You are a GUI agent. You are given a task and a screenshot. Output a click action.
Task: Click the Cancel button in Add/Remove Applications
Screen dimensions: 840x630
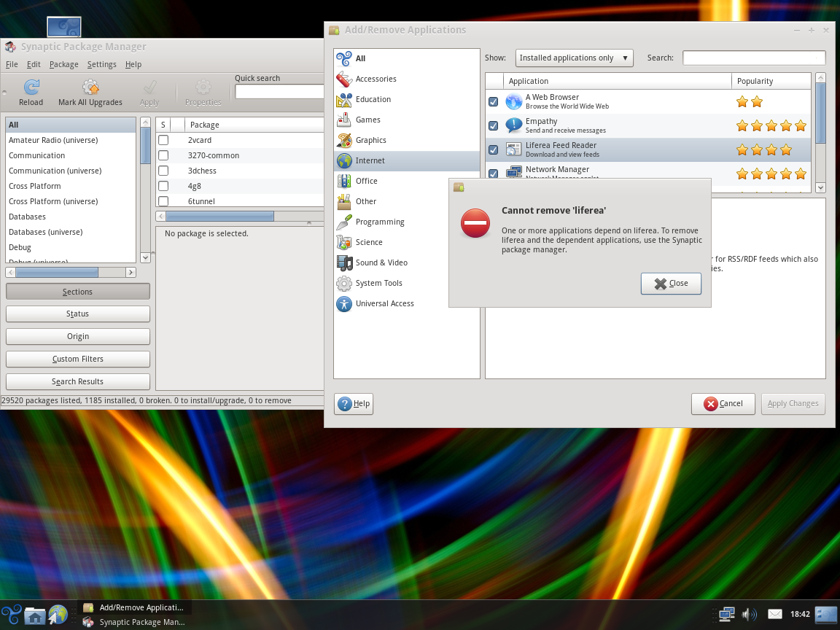(723, 404)
